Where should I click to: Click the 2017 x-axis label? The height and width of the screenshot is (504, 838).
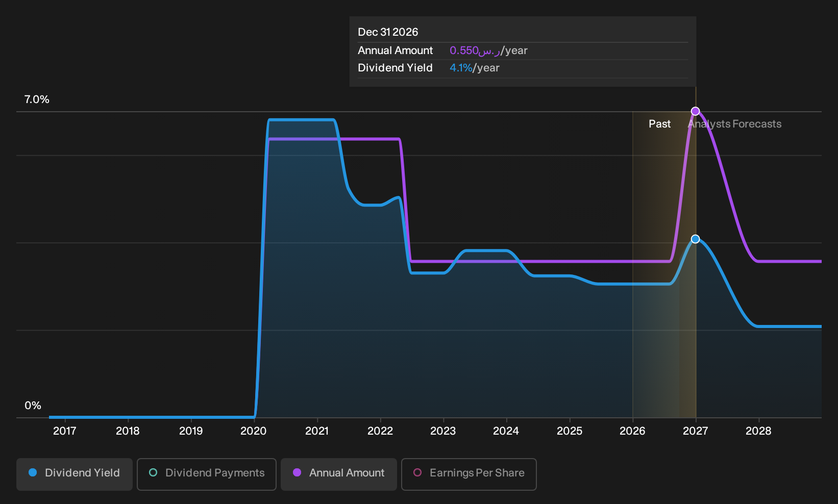[65, 431]
